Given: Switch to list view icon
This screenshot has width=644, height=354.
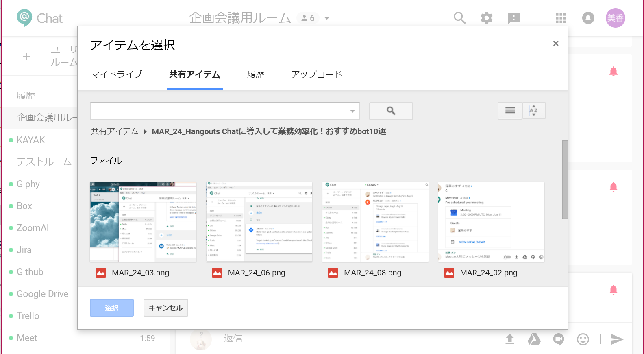Looking at the screenshot, I should [x=510, y=111].
